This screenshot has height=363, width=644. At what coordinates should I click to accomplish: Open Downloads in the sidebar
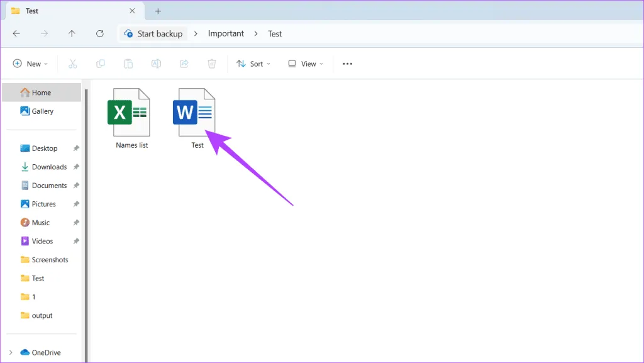coord(49,167)
